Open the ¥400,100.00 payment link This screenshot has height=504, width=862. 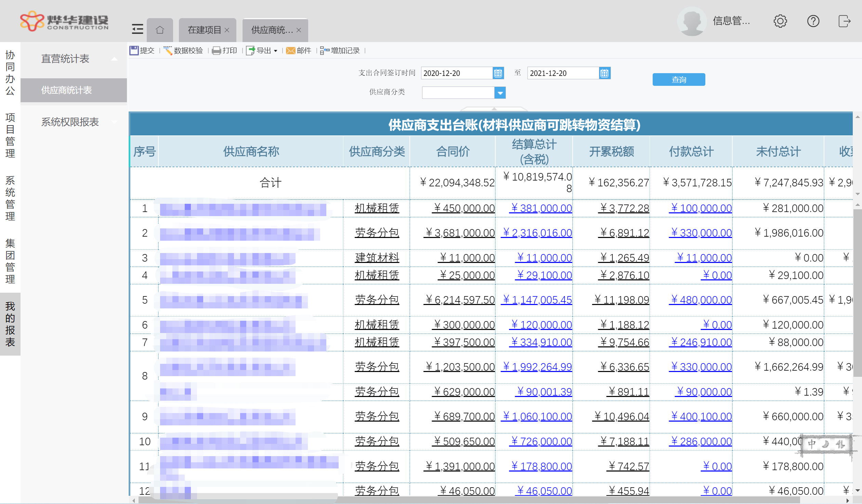pos(701,416)
